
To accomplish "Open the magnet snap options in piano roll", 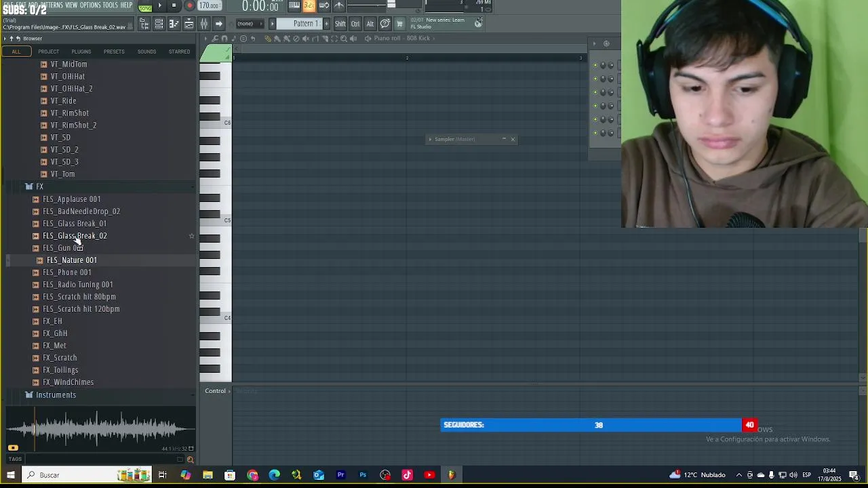I will pyautogui.click(x=224, y=39).
